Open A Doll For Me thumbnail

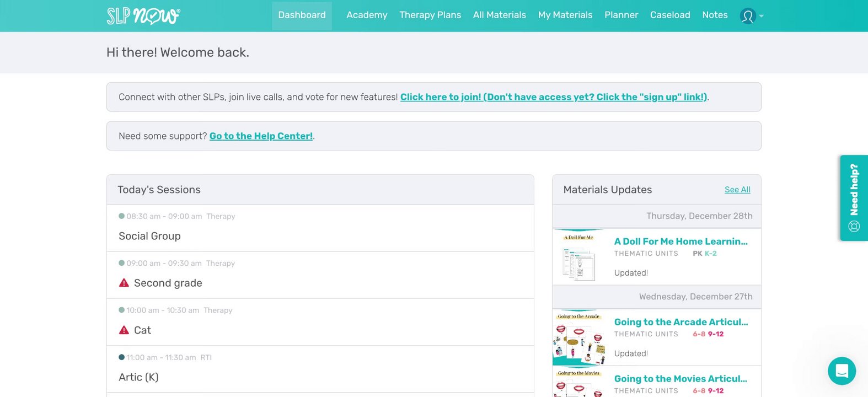[579, 257]
